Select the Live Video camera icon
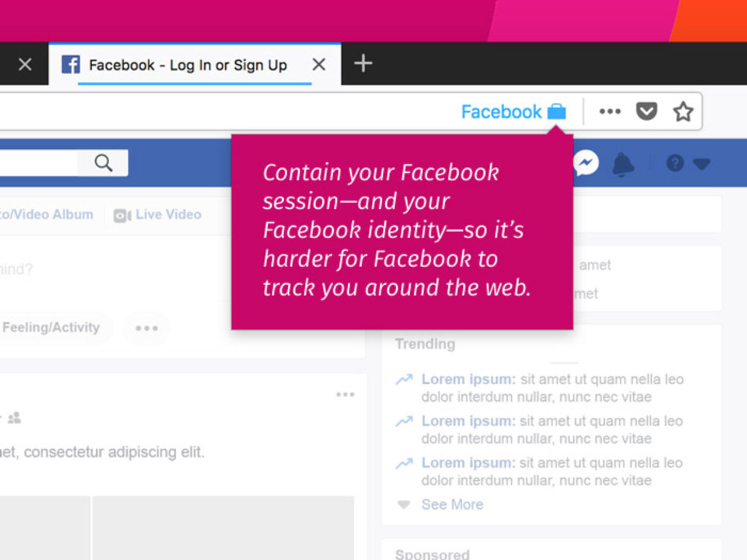This screenshot has height=560, width=747. (121, 215)
